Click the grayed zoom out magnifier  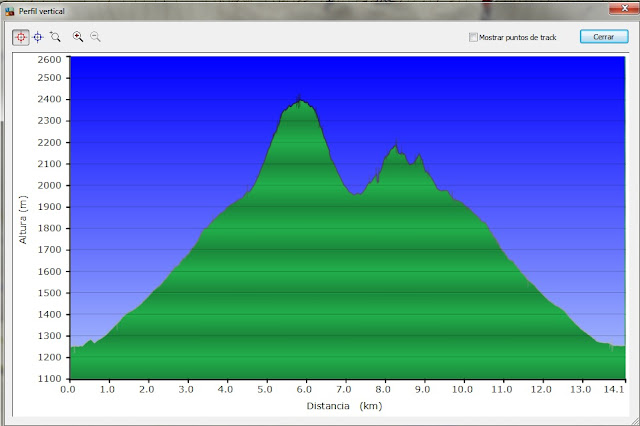tap(95, 37)
